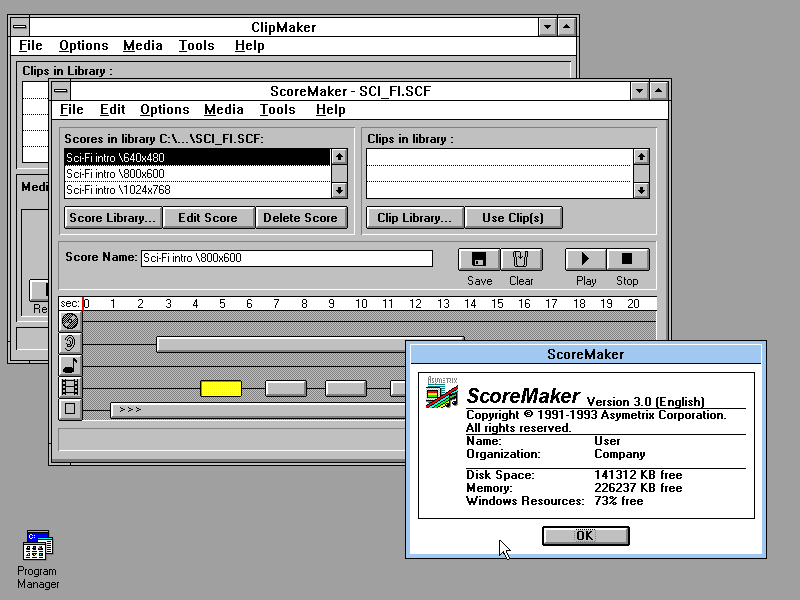The height and width of the screenshot is (600, 800).
Task: Confirm the About dialog with OK
Action: point(586,536)
